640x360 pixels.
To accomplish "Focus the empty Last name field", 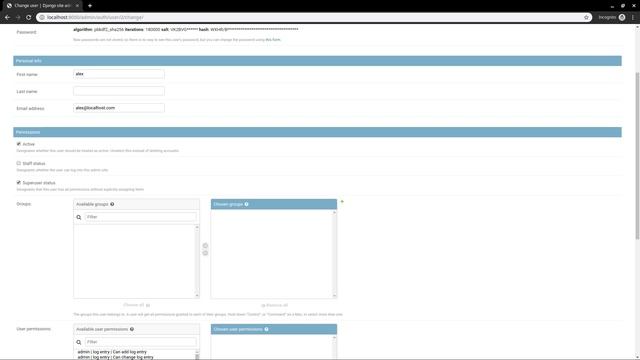I will (x=119, y=91).
